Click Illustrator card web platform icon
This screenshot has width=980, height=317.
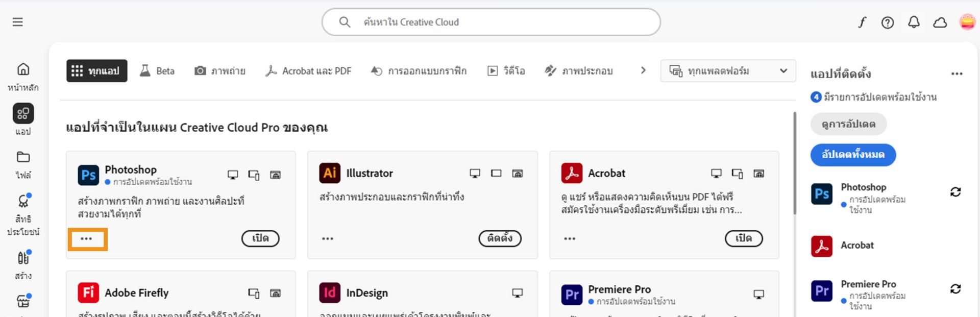pos(517,173)
